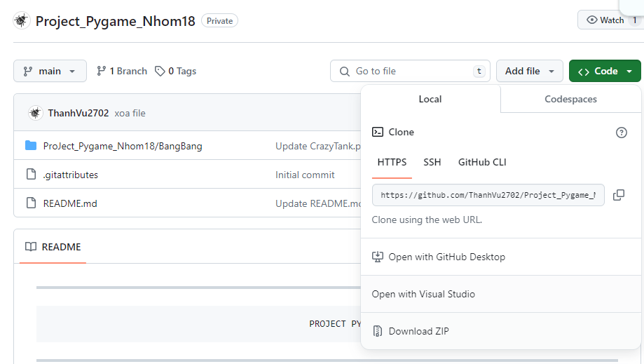Open the Update CrazyTank commit message

318,147
